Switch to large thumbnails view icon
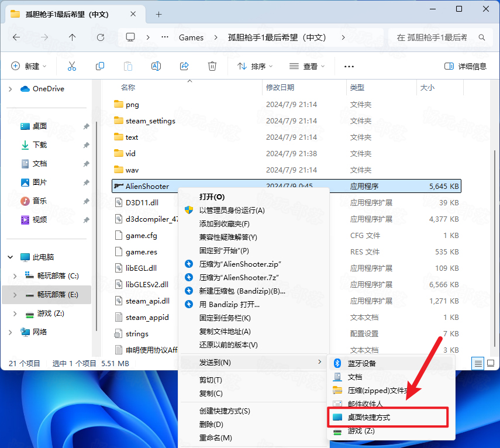 pos(491,363)
